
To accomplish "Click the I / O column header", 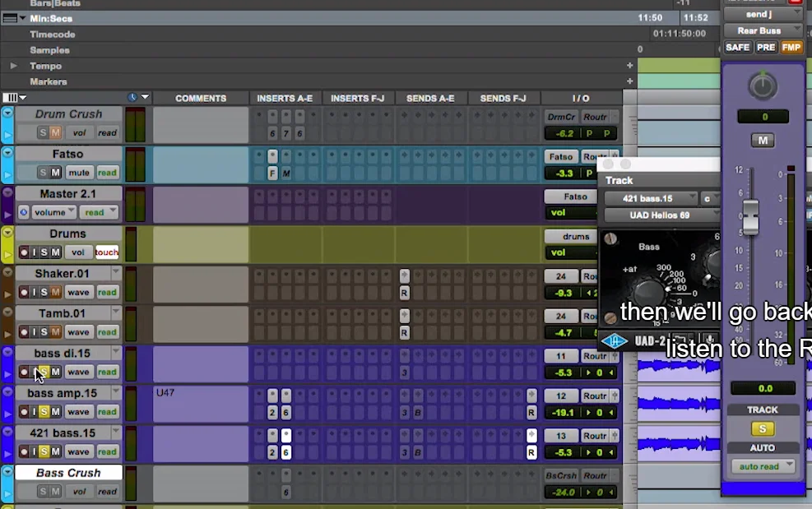I will [x=581, y=98].
